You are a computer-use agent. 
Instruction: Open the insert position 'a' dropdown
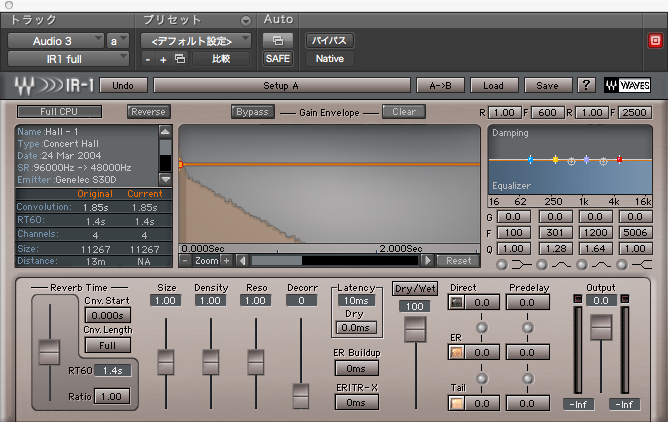(117, 41)
